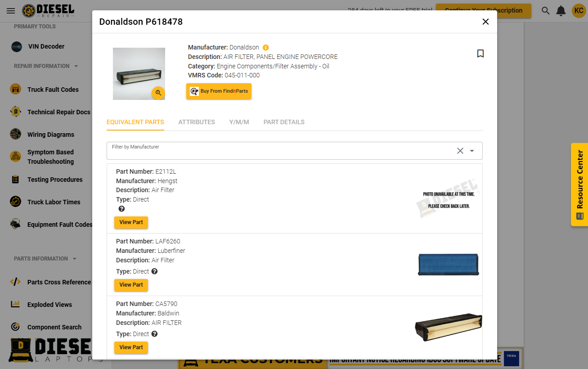Expand the Filter by Manufacturer dropdown arrow
This screenshot has height=369, width=588.
coord(472,151)
